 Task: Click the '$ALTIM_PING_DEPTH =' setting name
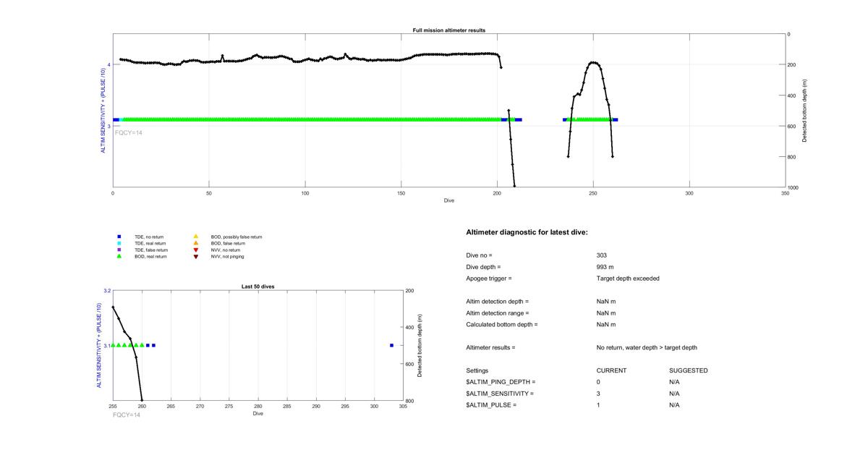(501, 382)
